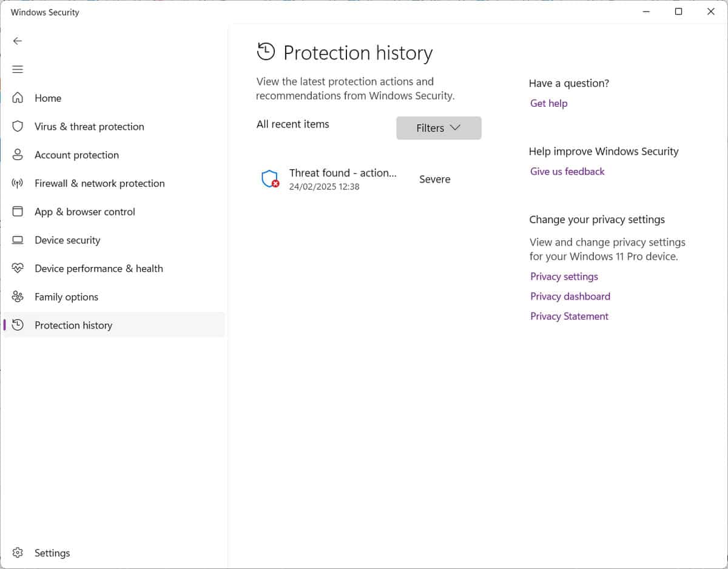Open Device security page

coord(114,240)
